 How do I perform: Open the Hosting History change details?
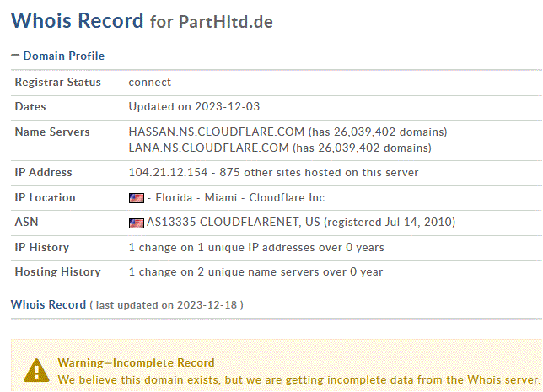[x=255, y=271]
